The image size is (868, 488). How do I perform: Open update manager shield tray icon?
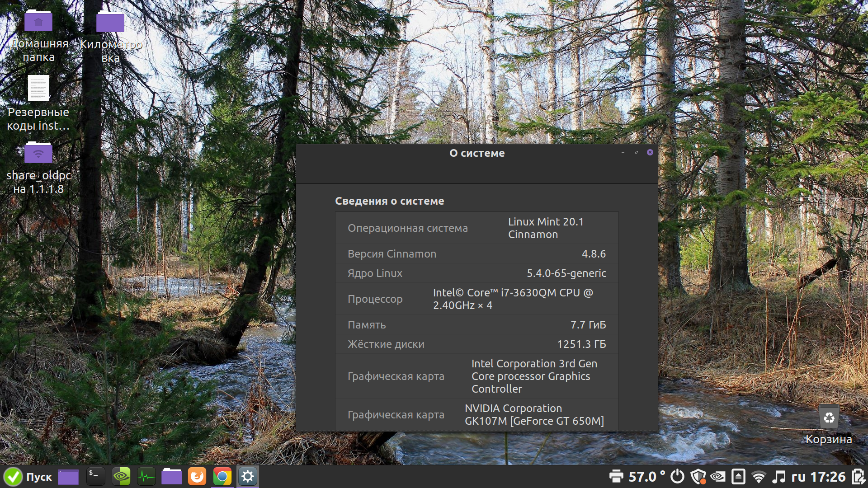(x=698, y=477)
